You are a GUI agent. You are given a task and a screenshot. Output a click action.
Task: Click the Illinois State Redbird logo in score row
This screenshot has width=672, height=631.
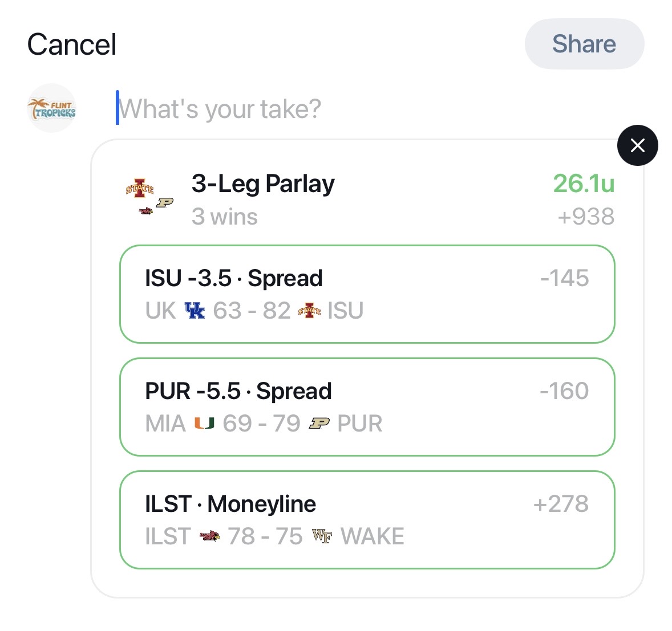click(209, 536)
